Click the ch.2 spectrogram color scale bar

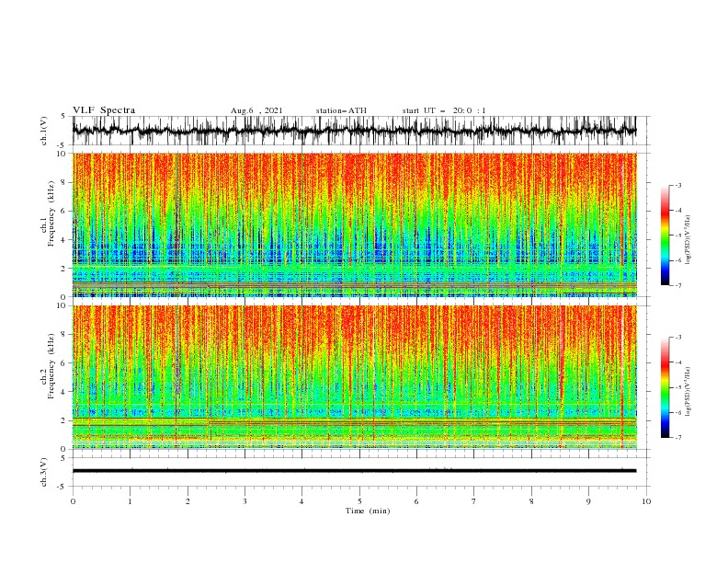pos(665,387)
